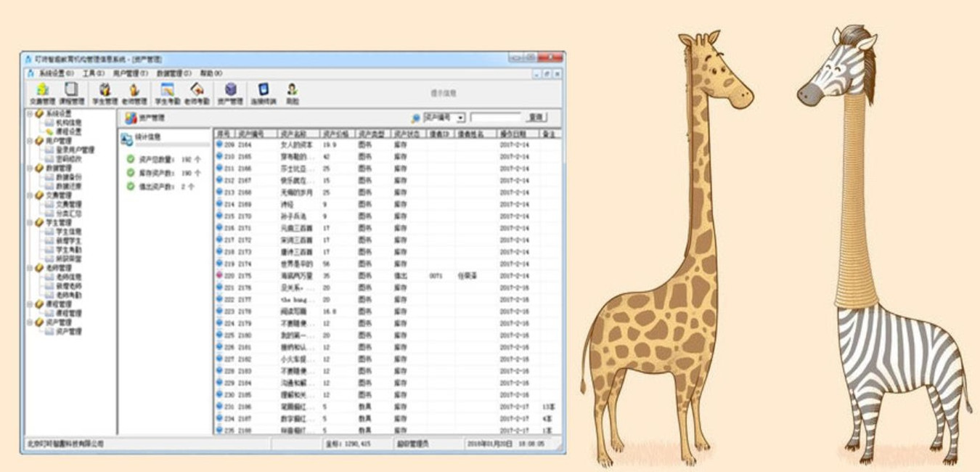Collapse the 学生管理 tree node

coord(30,223)
